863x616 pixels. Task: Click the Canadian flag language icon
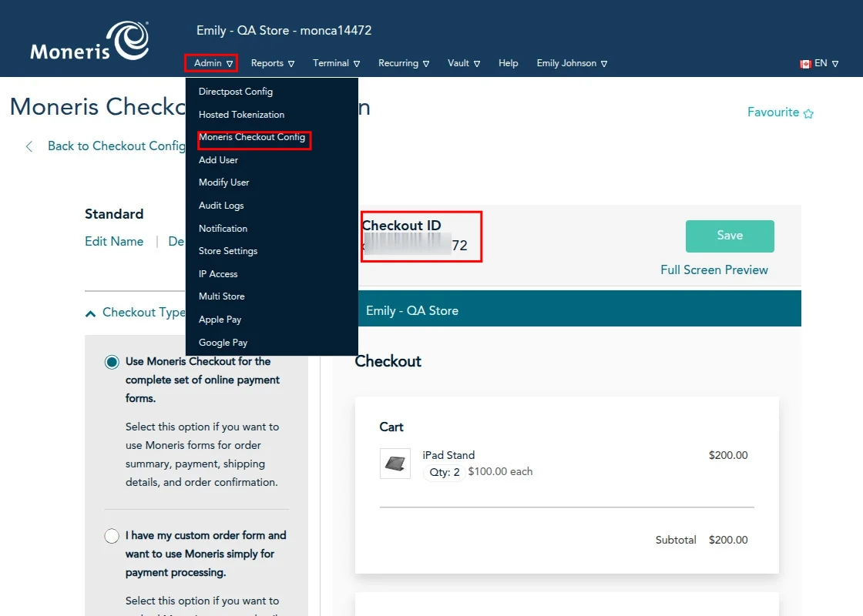pyautogui.click(x=806, y=64)
